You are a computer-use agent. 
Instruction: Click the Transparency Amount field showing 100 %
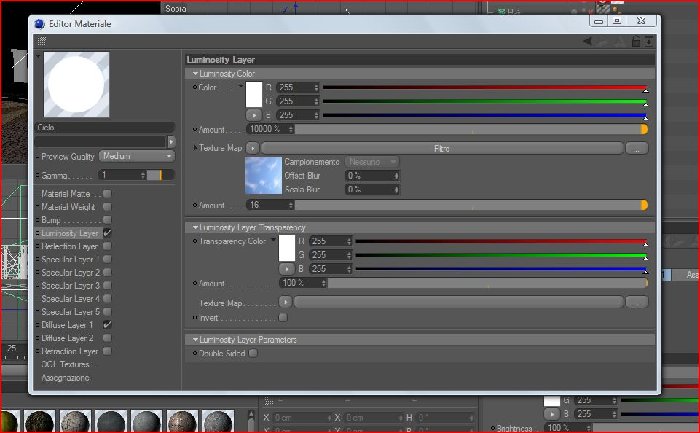[303, 283]
